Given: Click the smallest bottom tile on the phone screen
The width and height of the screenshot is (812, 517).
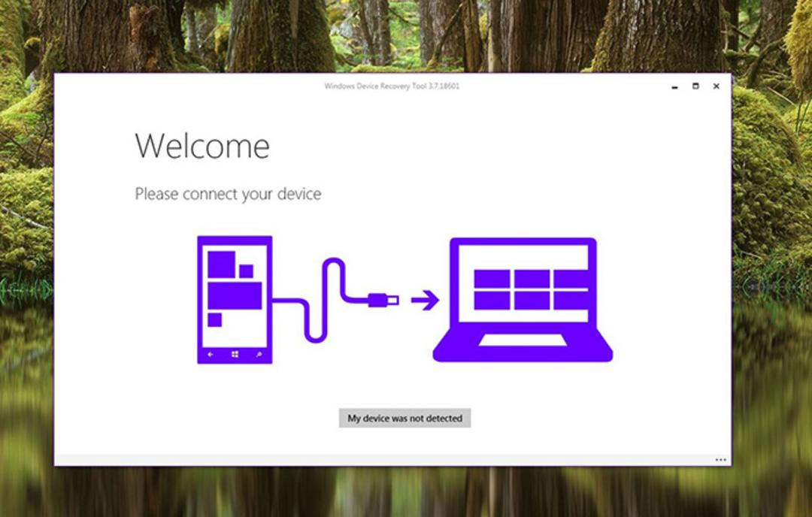Looking at the screenshot, I should [214, 320].
